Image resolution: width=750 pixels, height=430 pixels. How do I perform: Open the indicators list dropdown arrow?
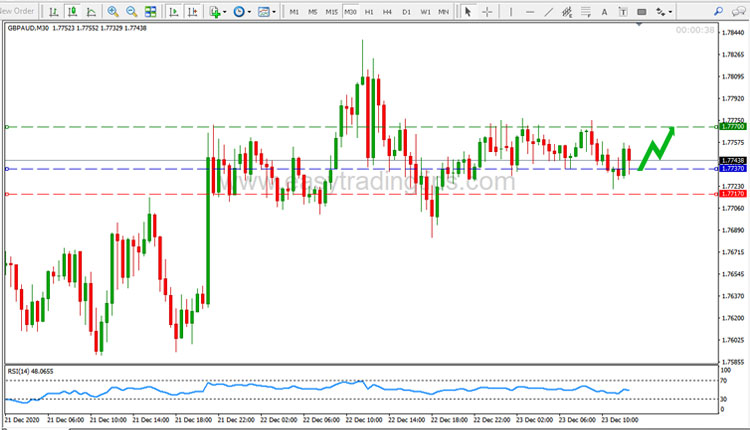coord(225,11)
